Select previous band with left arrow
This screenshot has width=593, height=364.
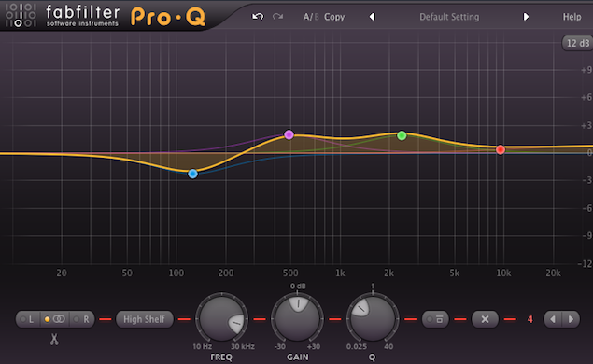(x=553, y=319)
